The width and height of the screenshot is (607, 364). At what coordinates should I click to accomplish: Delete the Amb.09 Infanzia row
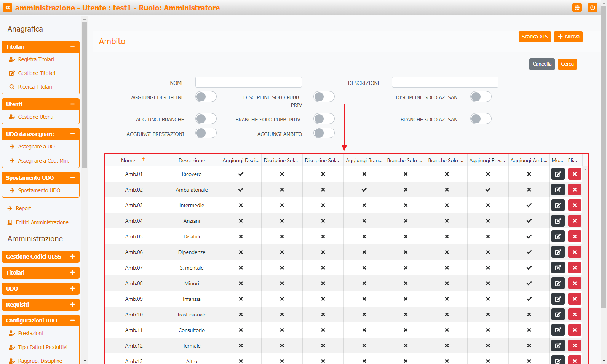[575, 299]
